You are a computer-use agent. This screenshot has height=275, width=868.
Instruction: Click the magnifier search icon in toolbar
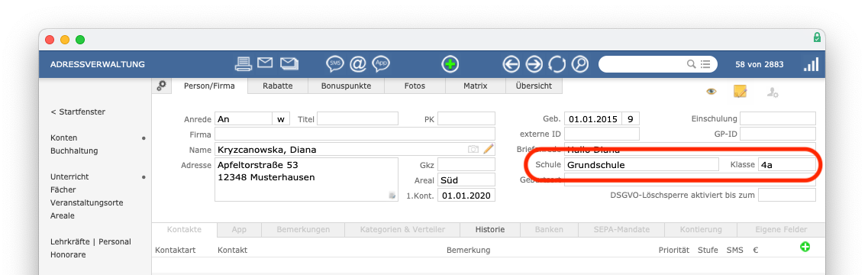(x=579, y=63)
